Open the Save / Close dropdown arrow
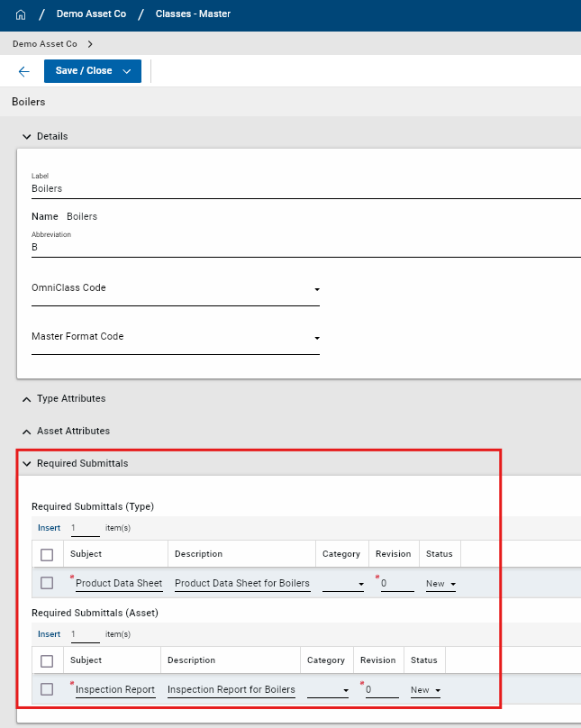This screenshot has height=728, width=581. 127,71
